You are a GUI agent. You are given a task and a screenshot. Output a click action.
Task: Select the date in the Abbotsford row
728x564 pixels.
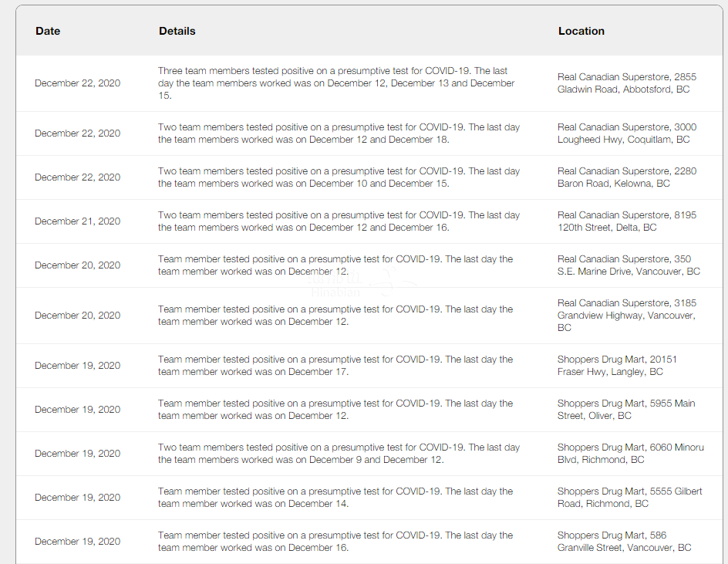(x=78, y=83)
